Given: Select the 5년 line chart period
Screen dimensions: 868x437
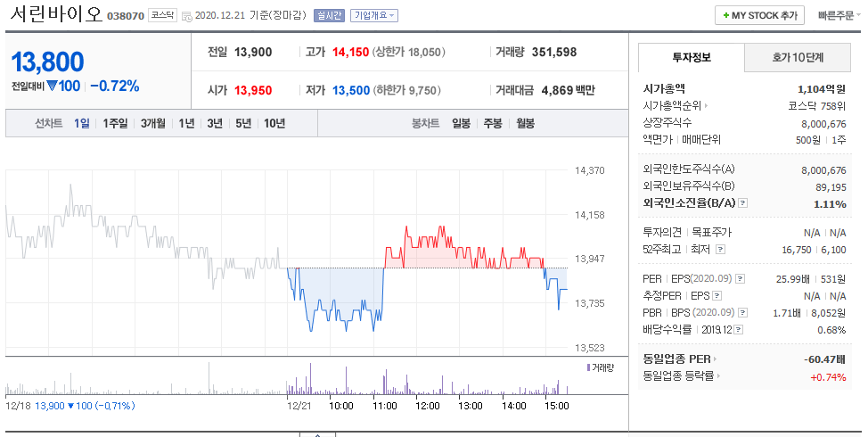Looking at the screenshot, I should click(x=243, y=123).
